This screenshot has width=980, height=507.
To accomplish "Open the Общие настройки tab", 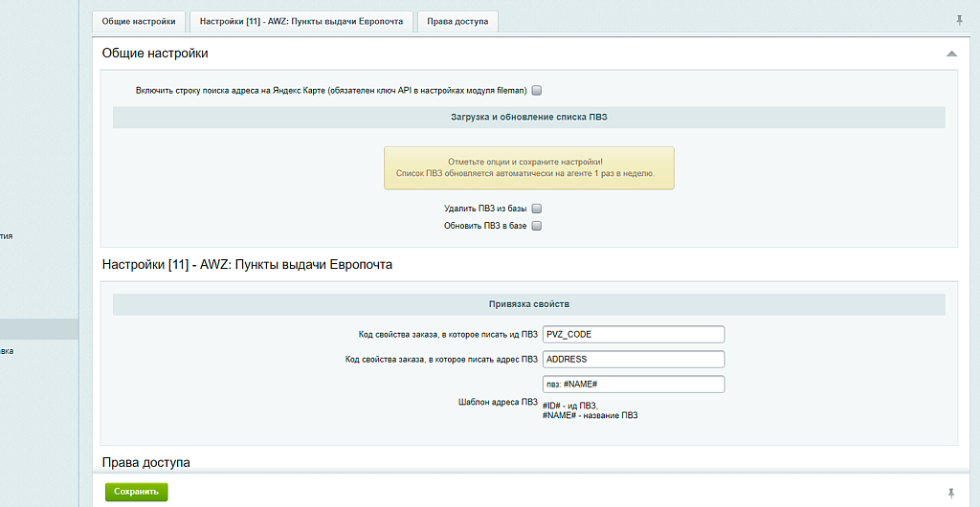I will click(x=139, y=22).
